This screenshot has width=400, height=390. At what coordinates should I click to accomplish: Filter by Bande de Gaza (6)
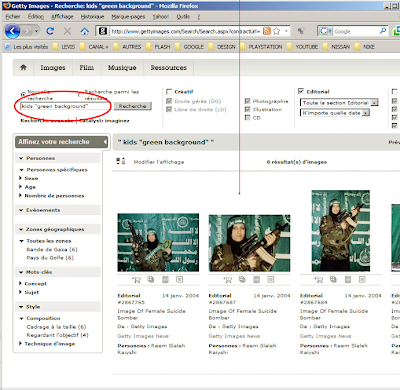(52, 249)
